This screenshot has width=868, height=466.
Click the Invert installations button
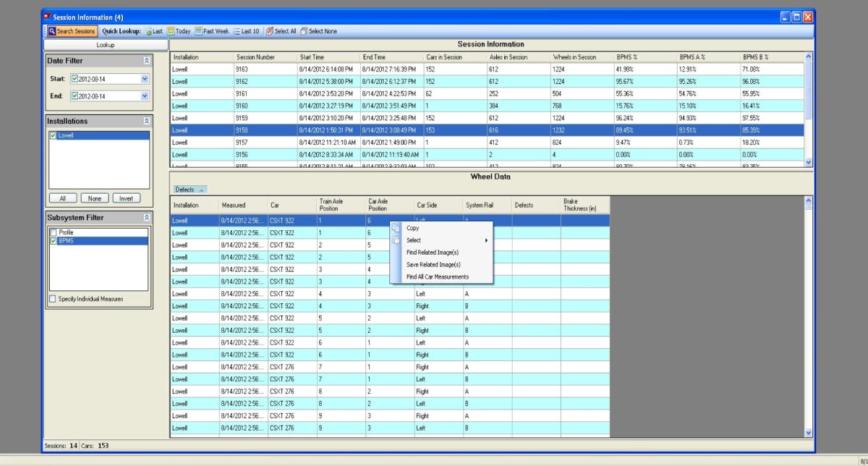126,198
